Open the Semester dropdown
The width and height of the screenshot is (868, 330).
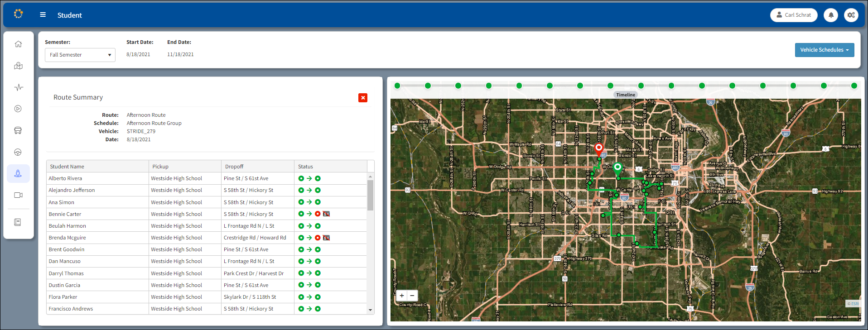coord(80,55)
